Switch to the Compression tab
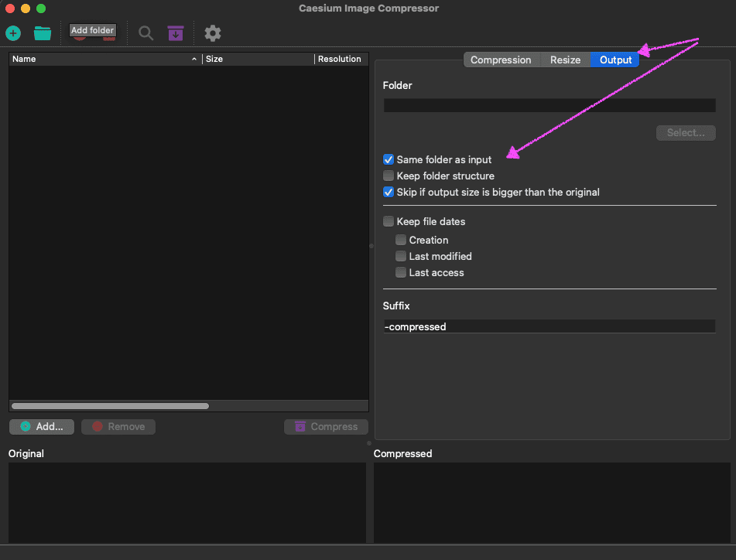 (x=501, y=60)
